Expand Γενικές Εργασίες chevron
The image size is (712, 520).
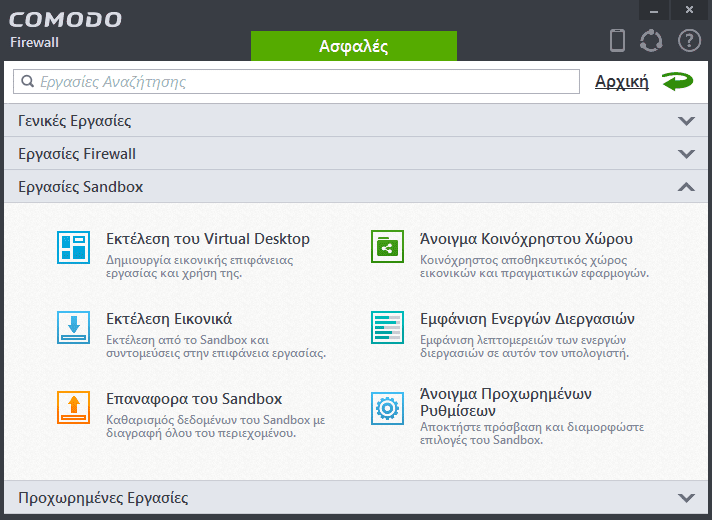click(x=686, y=121)
